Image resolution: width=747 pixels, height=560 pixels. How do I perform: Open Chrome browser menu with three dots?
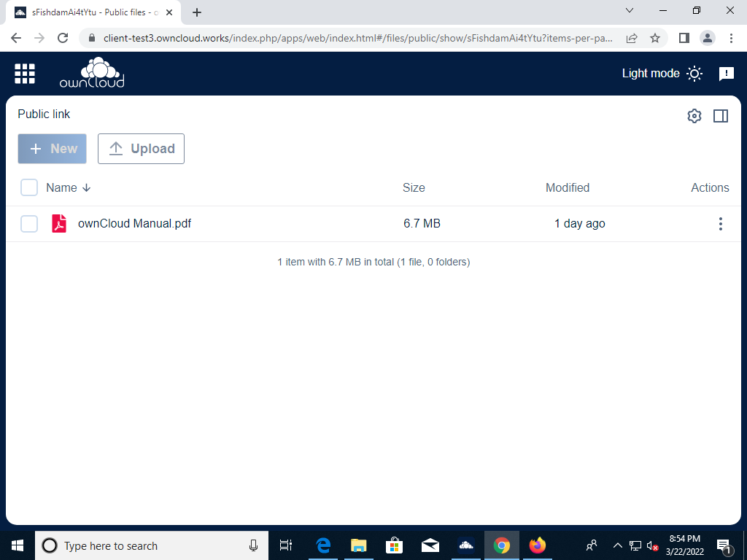point(732,37)
